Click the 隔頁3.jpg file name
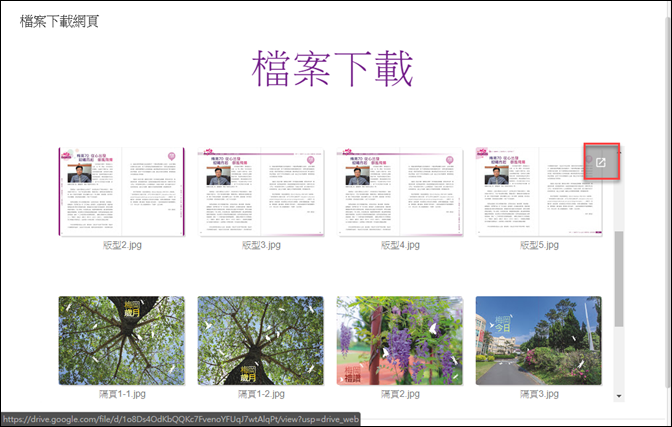The width and height of the screenshot is (672, 427). click(x=539, y=394)
